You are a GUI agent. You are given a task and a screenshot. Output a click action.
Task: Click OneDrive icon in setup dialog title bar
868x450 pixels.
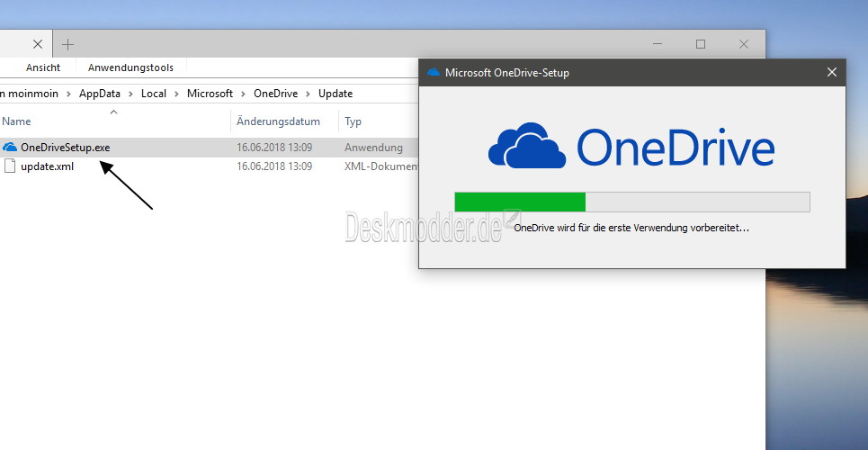434,73
